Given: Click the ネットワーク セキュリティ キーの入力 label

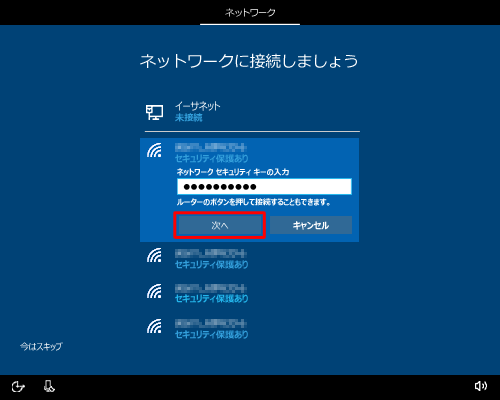Looking at the screenshot, I should (x=233, y=172).
